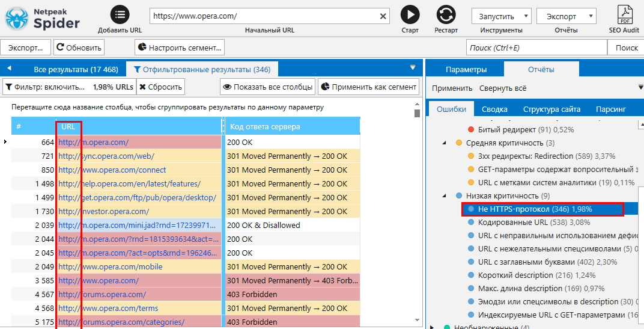Open link http://help.opera.com/en/latest/features/
The image size is (644, 329).
(129, 184)
